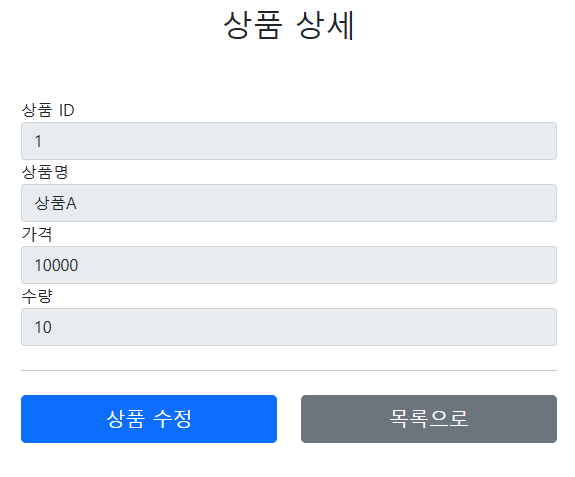This screenshot has width=575, height=477.
Task: Click the value 10000 in price field
Action: [56, 265]
